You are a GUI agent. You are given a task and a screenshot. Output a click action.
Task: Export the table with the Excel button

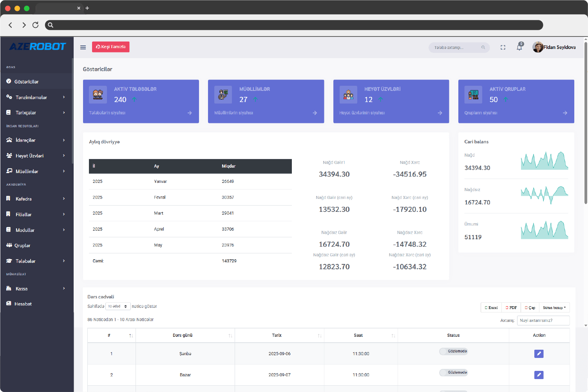pos(491,307)
